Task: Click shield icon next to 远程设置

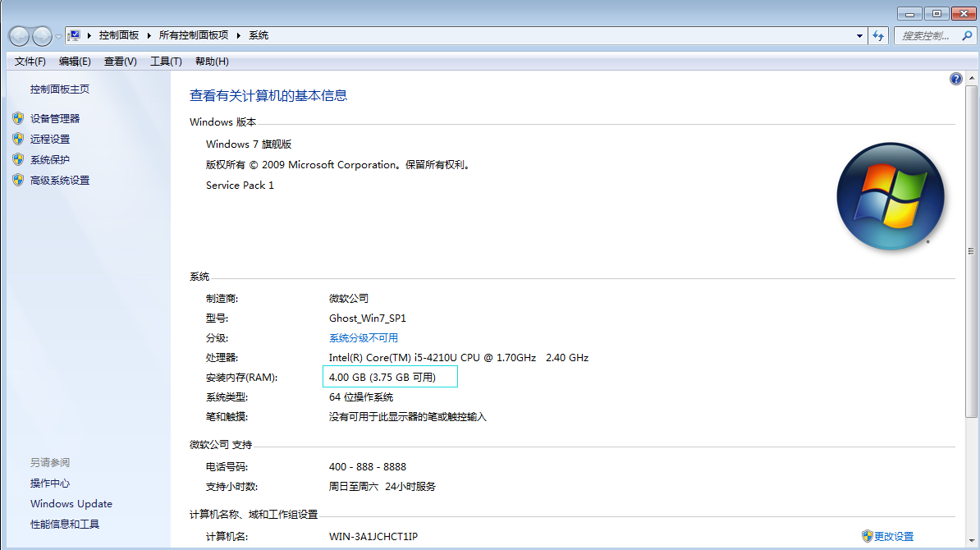Action: 18,139
